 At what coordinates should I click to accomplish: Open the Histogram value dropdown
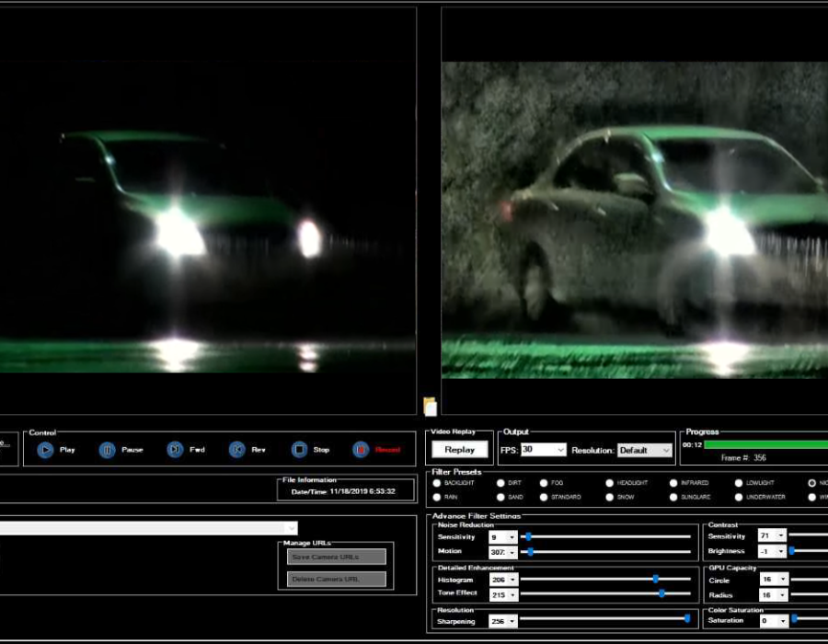(512, 580)
